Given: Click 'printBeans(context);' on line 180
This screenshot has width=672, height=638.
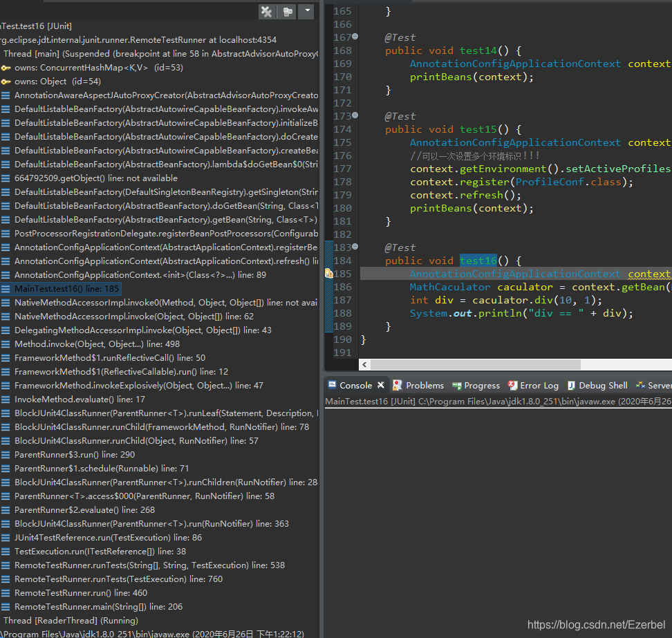Looking at the screenshot, I should pos(472,208).
